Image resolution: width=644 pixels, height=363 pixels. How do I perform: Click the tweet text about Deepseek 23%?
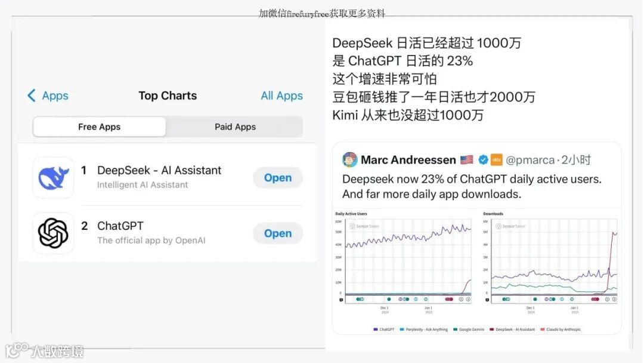[x=472, y=187]
